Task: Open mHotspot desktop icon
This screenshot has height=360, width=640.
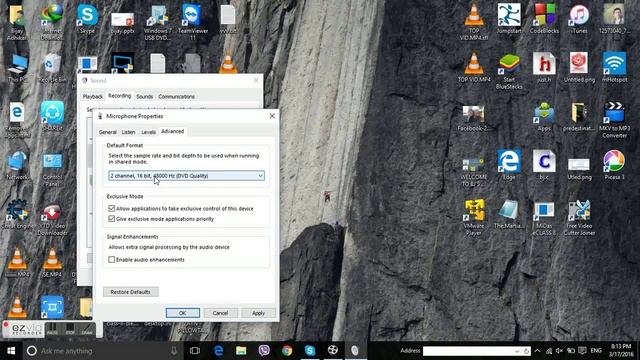Action: click(x=614, y=67)
